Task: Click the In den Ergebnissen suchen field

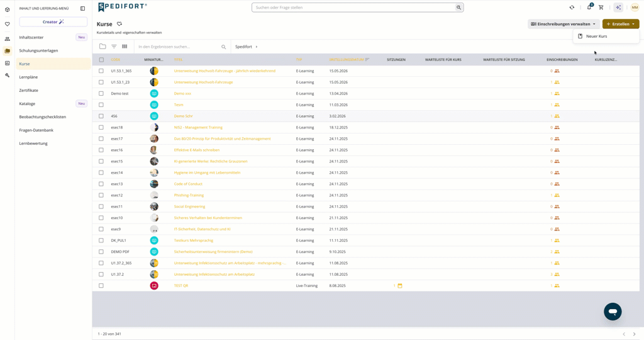Action: [x=179, y=47]
